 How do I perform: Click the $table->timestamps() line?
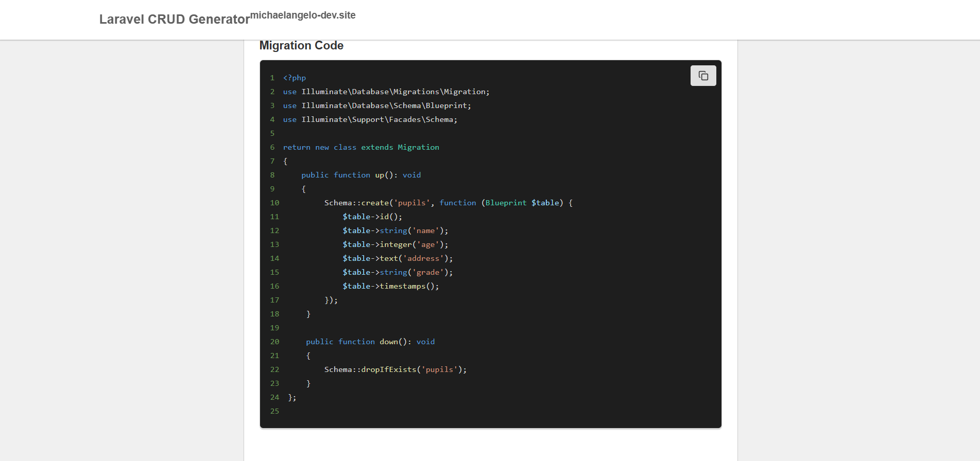coord(390,286)
